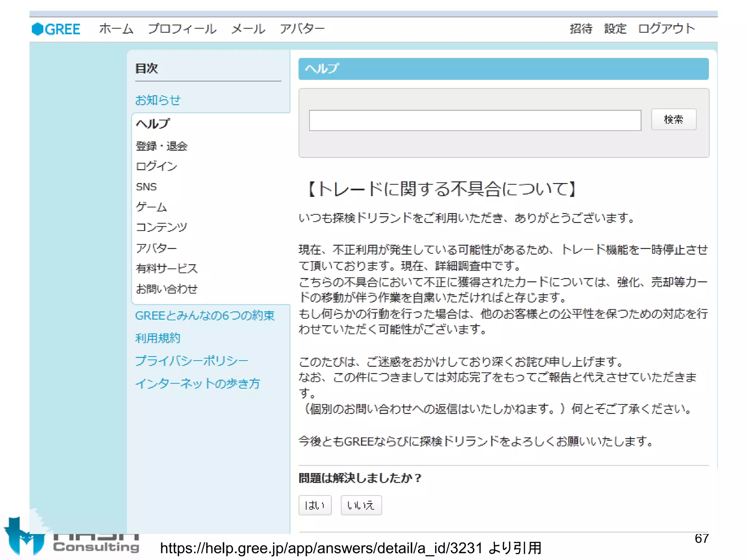Click the 検索 button
The height and width of the screenshot is (560, 747).
click(x=674, y=120)
